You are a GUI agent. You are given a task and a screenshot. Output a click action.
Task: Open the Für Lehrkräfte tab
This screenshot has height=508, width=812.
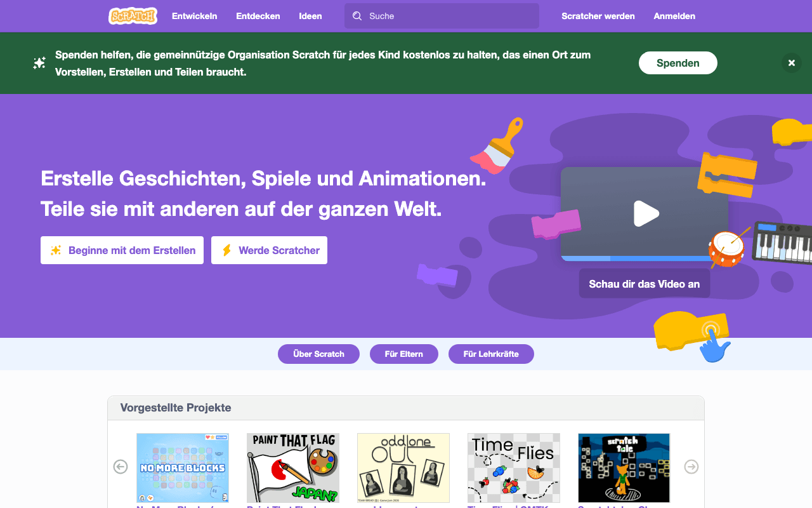(491, 354)
